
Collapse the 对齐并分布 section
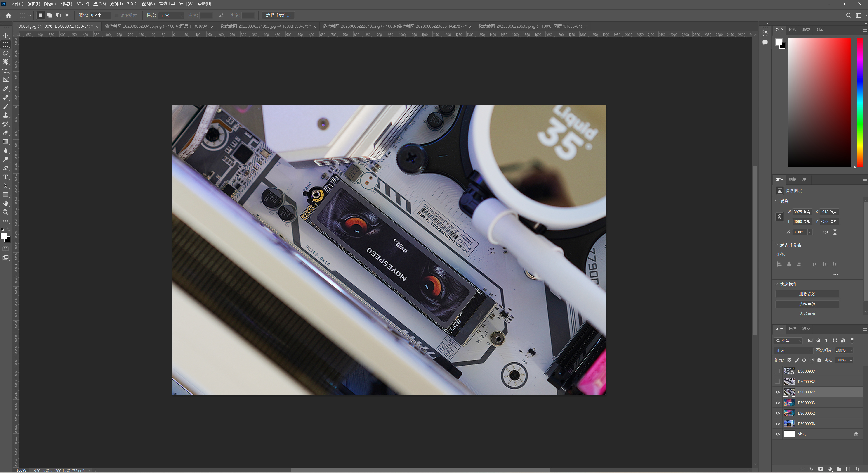click(x=776, y=245)
